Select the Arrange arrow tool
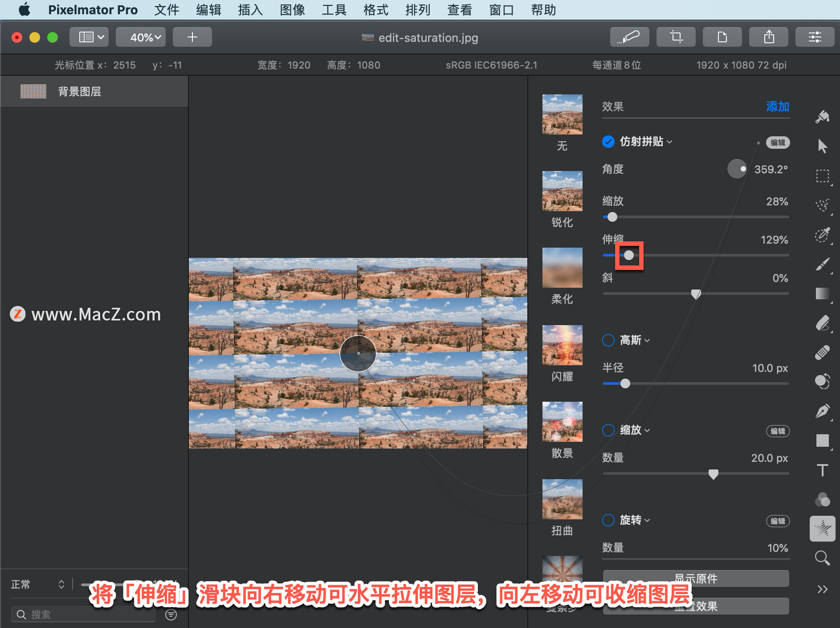 (x=822, y=146)
